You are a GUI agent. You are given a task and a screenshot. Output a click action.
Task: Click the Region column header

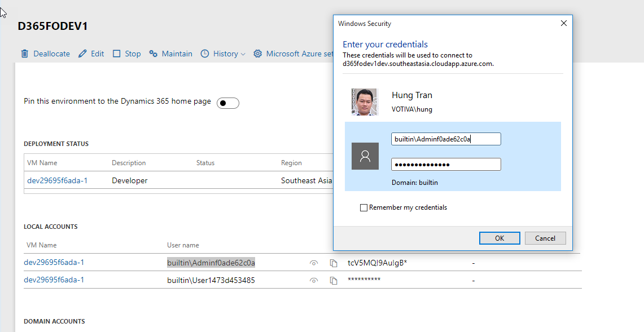click(x=291, y=163)
